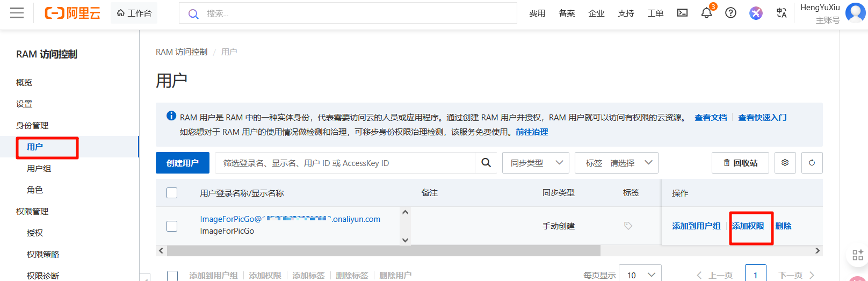Click the cell scroll-down arrow
Image resolution: width=868 pixels, height=281 pixels.
(x=406, y=240)
